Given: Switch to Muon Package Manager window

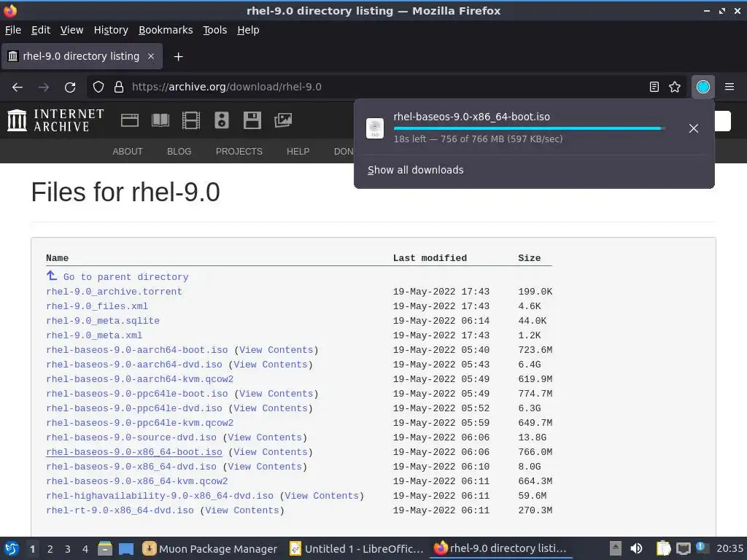Looking at the screenshot, I should click(210, 549).
